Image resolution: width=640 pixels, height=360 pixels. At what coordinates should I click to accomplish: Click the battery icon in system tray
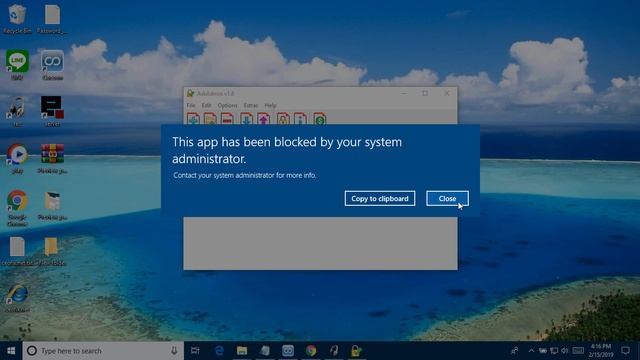[x=543, y=351]
